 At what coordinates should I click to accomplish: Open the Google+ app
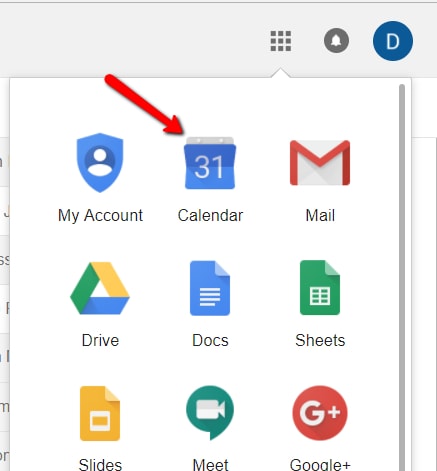tap(320, 413)
